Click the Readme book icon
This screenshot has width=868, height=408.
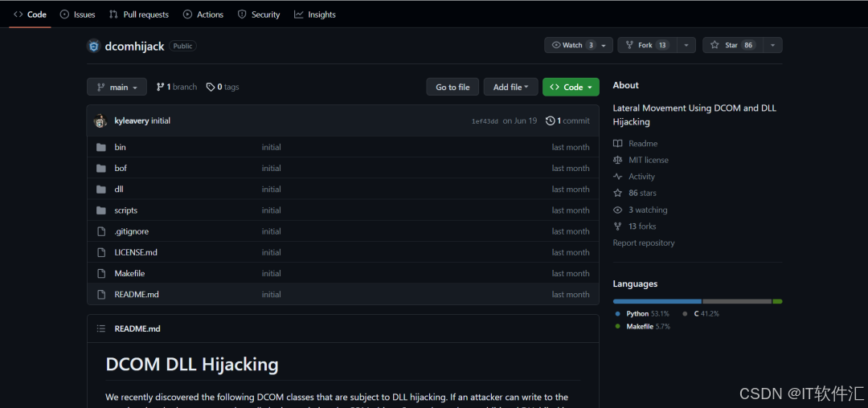pyautogui.click(x=618, y=143)
